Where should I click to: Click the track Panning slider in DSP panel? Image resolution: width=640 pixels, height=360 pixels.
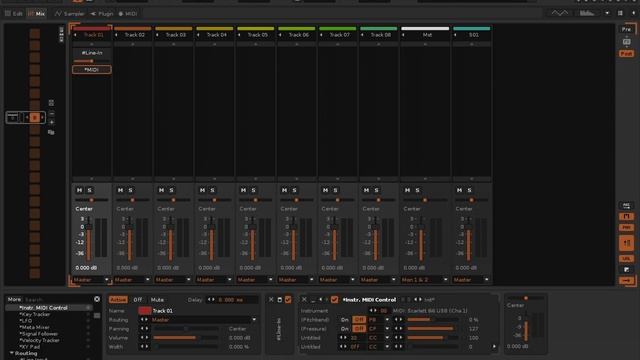[x=186, y=329]
